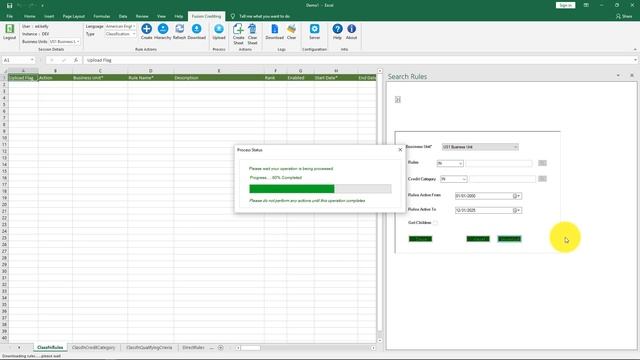
Task: Expand the Name Box dropdown arrow
Action: coord(32,60)
